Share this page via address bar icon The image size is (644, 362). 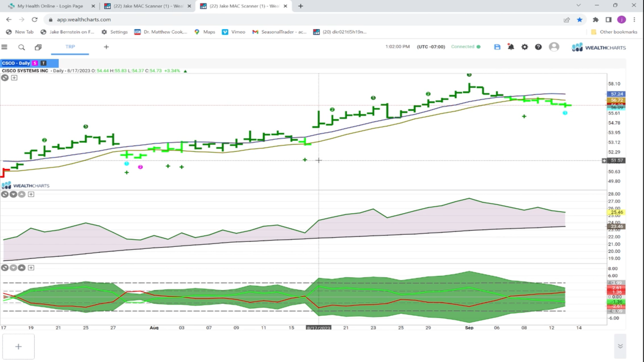click(x=567, y=20)
